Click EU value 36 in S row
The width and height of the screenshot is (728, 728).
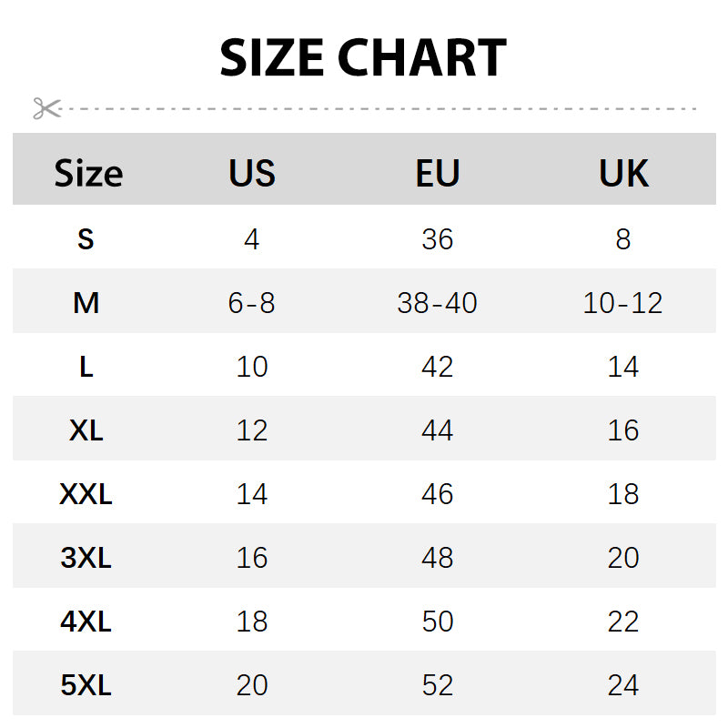pos(438,239)
